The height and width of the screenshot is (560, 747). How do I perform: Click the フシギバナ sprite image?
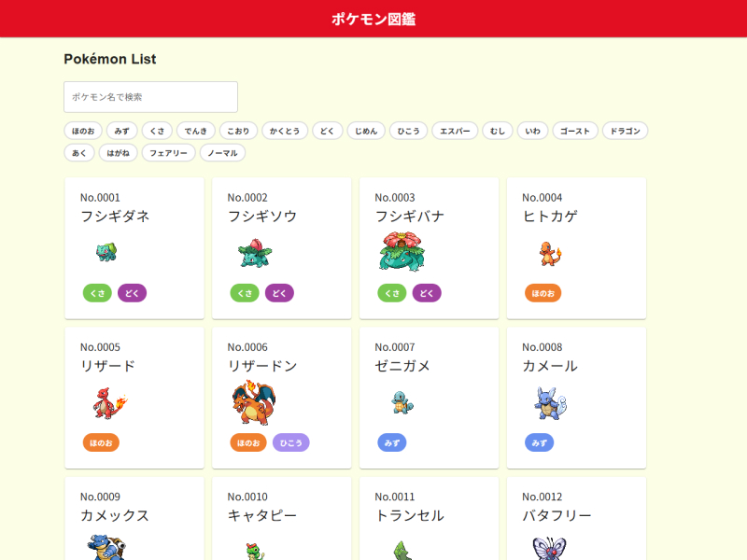(402, 252)
